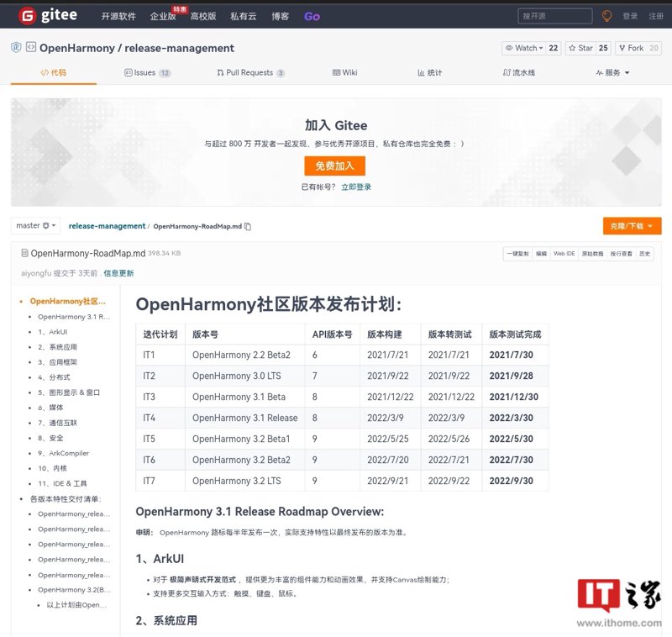672x637 pixels.
Task: Click the enterprise badge icon before OpenHarmony
Action: pyautogui.click(x=16, y=47)
